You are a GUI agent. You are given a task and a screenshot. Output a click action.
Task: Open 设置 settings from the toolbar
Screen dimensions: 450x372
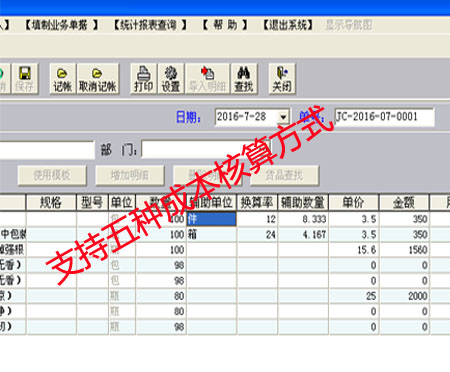coord(171,79)
